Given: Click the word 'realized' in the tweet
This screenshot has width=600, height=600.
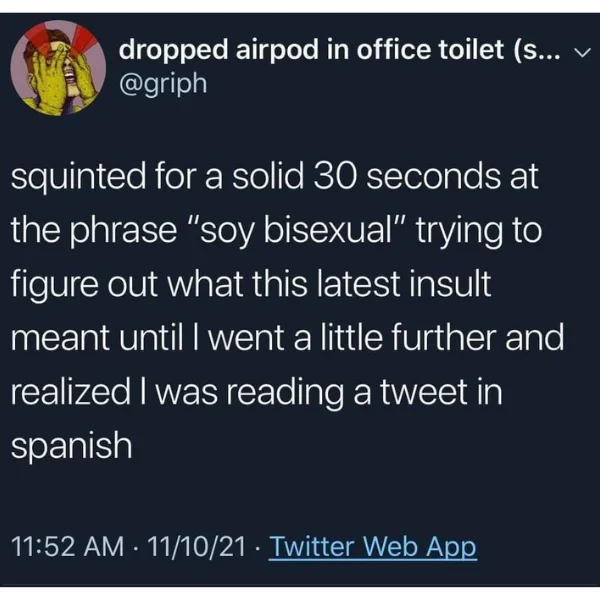Looking at the screenshot, I should click(x=71, y=391).
